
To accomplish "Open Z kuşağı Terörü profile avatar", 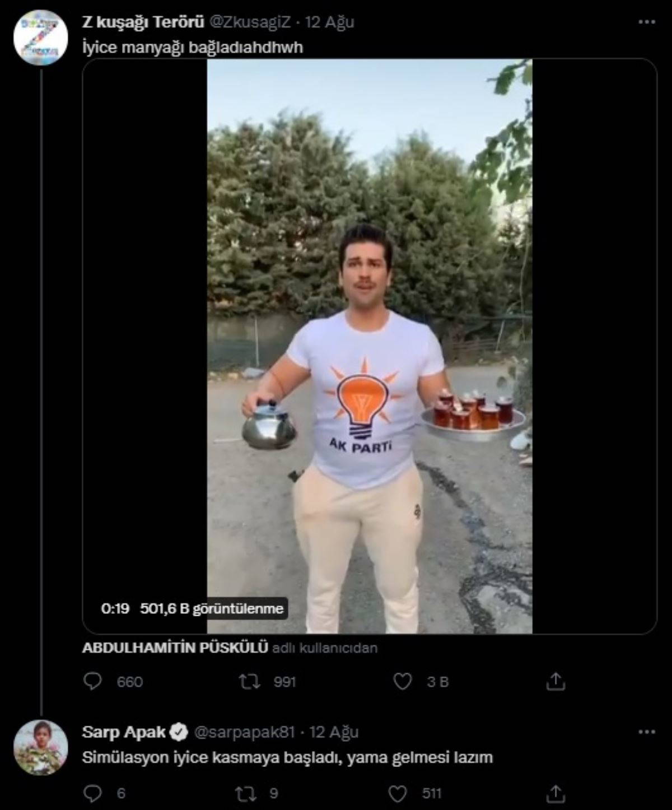I will pos(41,39).
